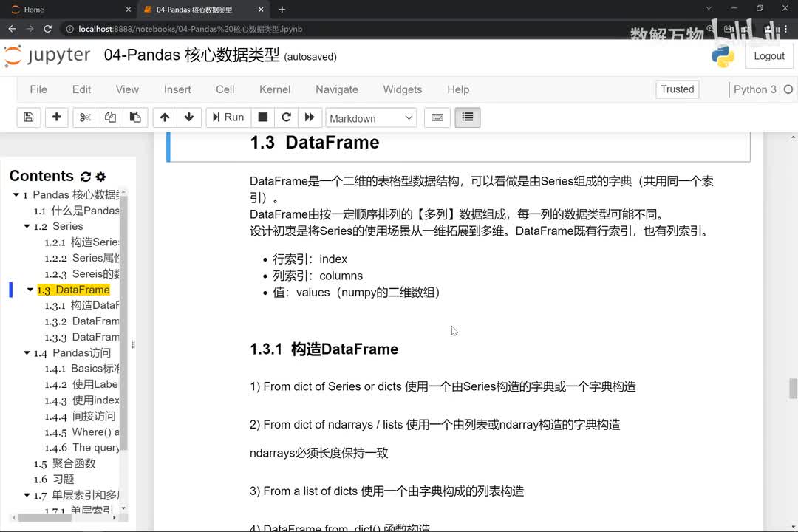This screenshot has height=532, width=798.
Task: Refresh the Contents table icon
Action: [86, 177]
